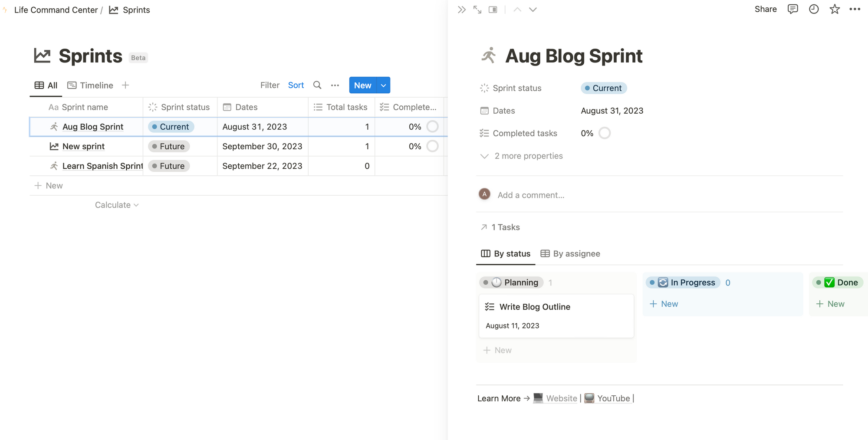Open Aug Blog Sprint in full page
Screen dimensions: 868x440
tap(477, 10)
